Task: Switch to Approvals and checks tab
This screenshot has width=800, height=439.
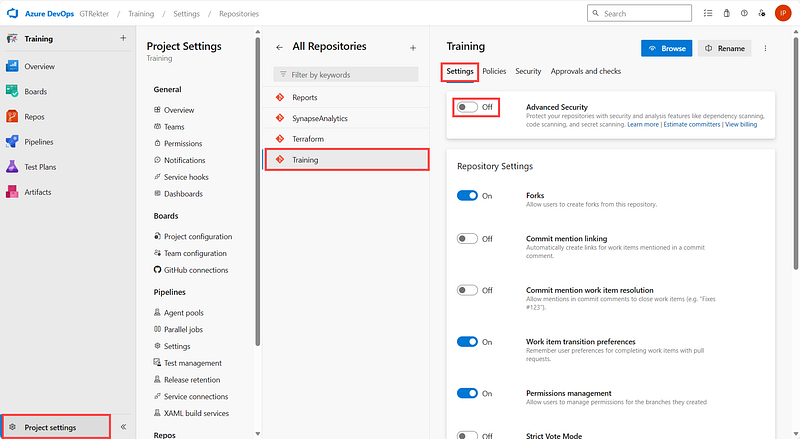Action: 586,71
